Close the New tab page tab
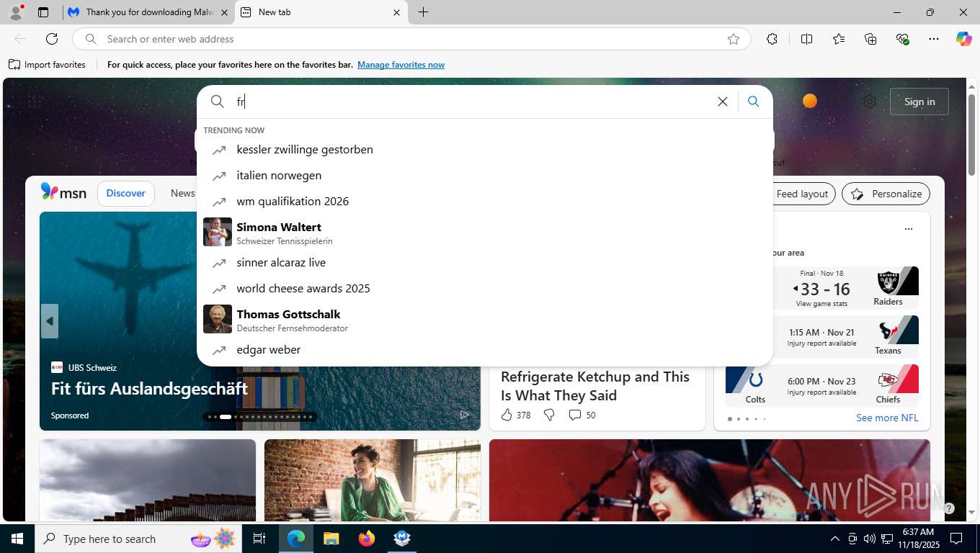Screen dimensions: 980x553 [x=396, y=12]
